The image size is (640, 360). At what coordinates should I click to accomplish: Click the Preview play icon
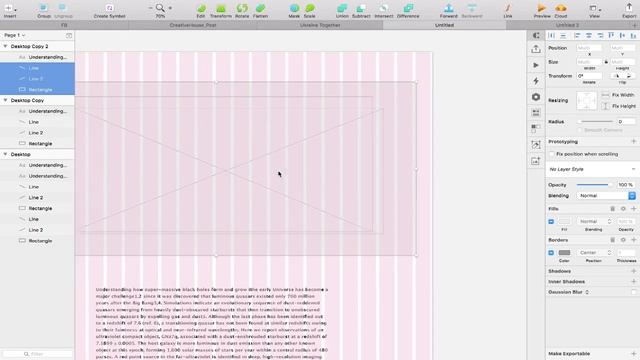point(542,8)
